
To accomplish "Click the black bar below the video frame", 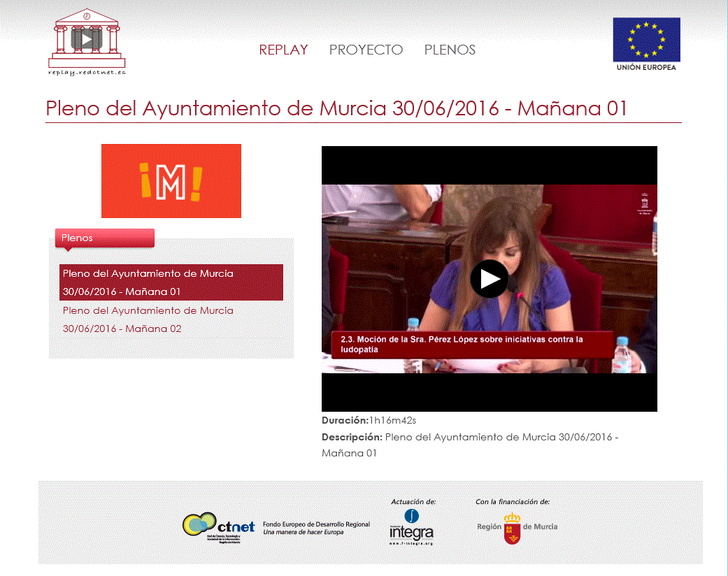I will (x=489, y=392).
